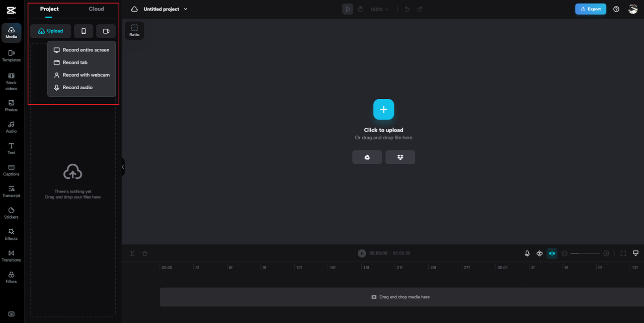This screenshot has width=644, height=323.
Task: Choose Record with webcam
Action: click(82, 75)
